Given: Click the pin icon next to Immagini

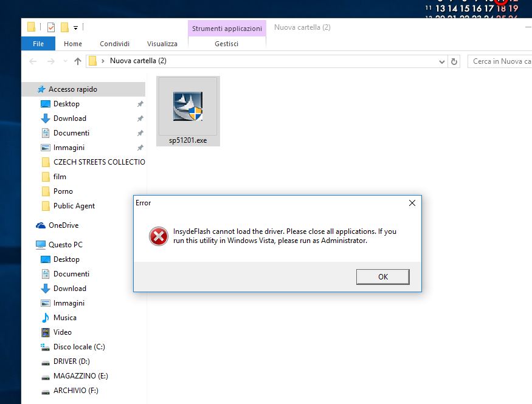Looking at the screenshot, I should pos(140,148).
